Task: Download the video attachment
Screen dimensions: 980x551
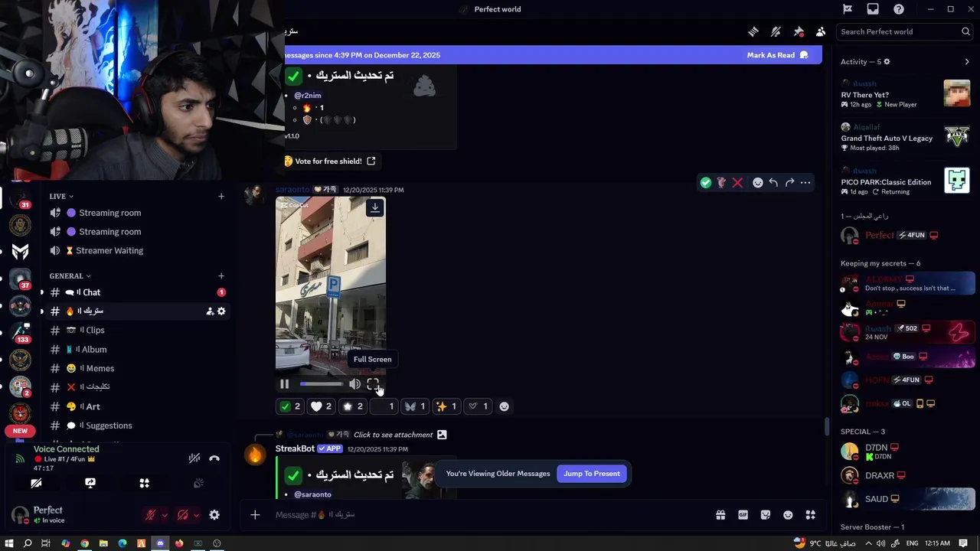Action: pyautogui.click(x=374, y=207)
